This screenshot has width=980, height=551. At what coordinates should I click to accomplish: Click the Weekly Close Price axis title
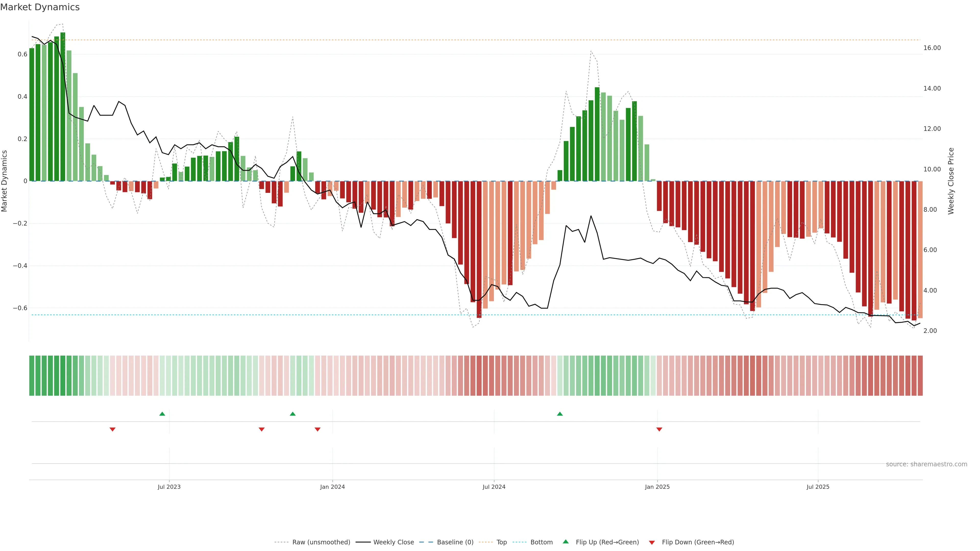point(951,181)
